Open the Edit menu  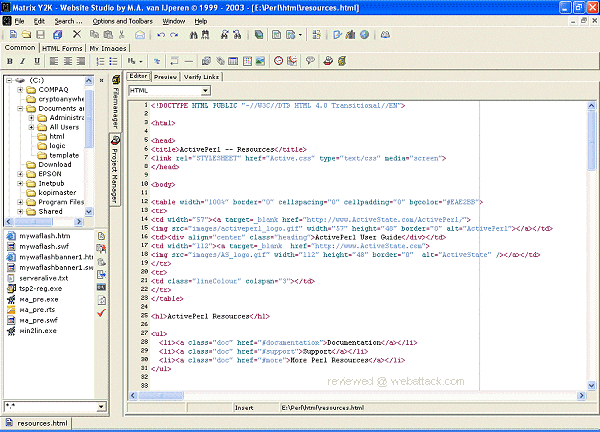tap(39, 21)
